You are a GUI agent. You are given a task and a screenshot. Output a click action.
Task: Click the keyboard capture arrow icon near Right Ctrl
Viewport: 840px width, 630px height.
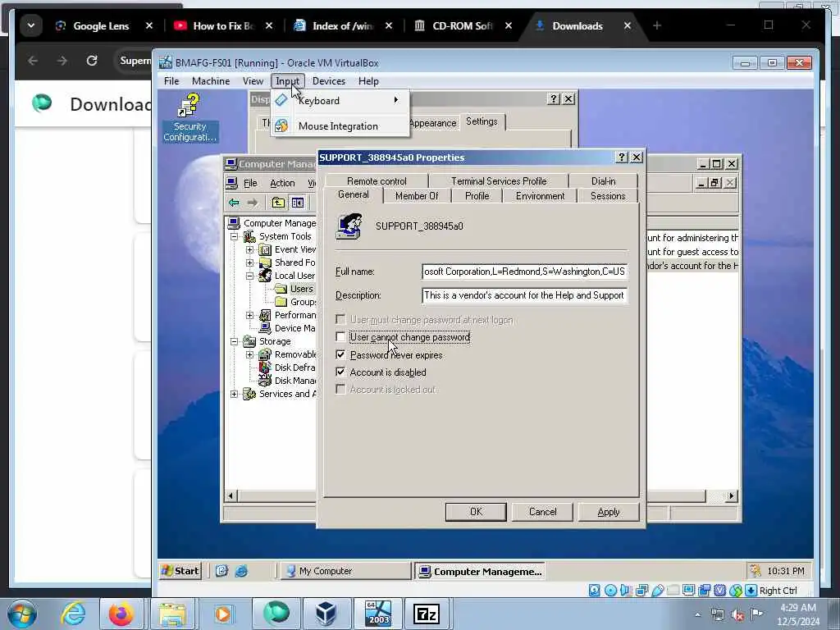pos(751,591)
